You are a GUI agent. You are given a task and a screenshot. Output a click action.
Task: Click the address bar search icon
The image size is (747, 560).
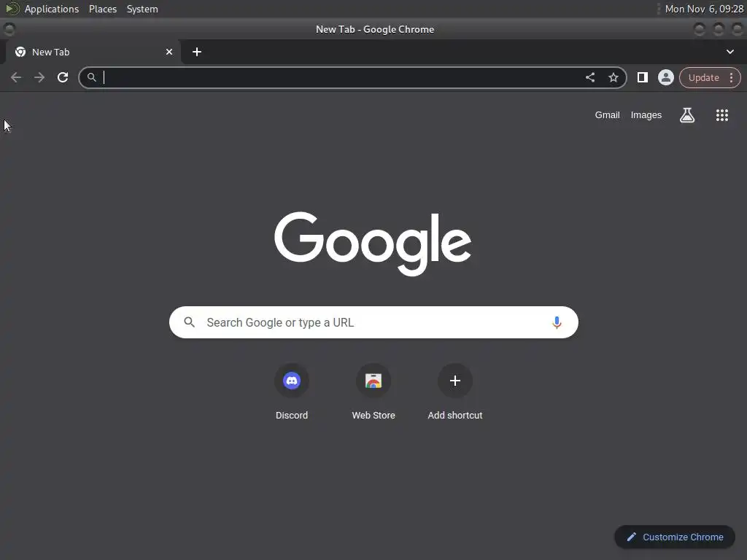(x=91, y=77)
